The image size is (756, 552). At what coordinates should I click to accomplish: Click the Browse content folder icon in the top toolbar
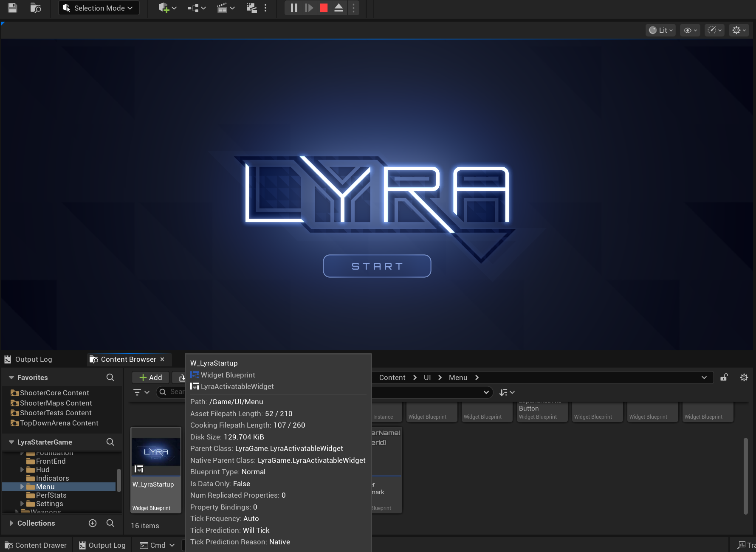point(36,8)
